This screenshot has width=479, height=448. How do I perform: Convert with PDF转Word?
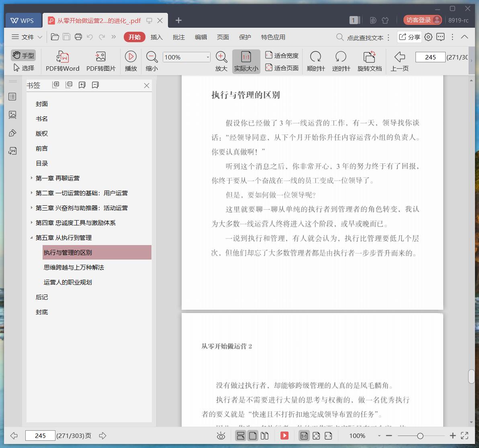click(x=62, y=61)
